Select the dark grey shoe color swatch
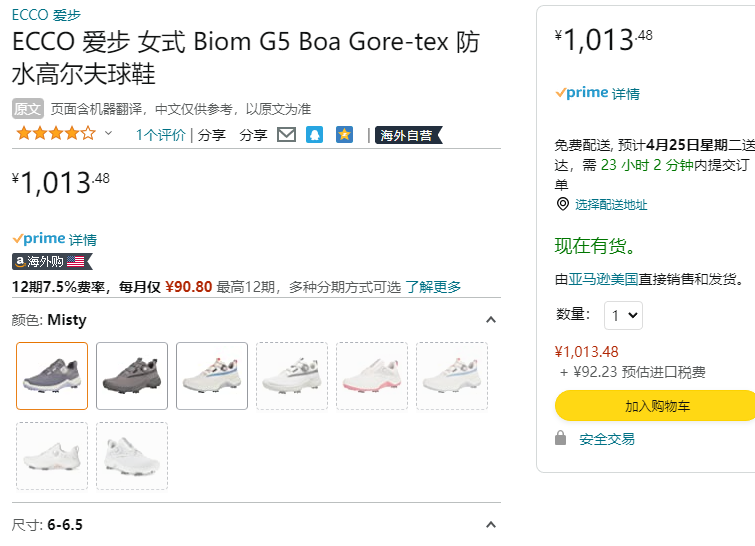The image size is (755, 546). pyautogui.click(x=132, y=376)
